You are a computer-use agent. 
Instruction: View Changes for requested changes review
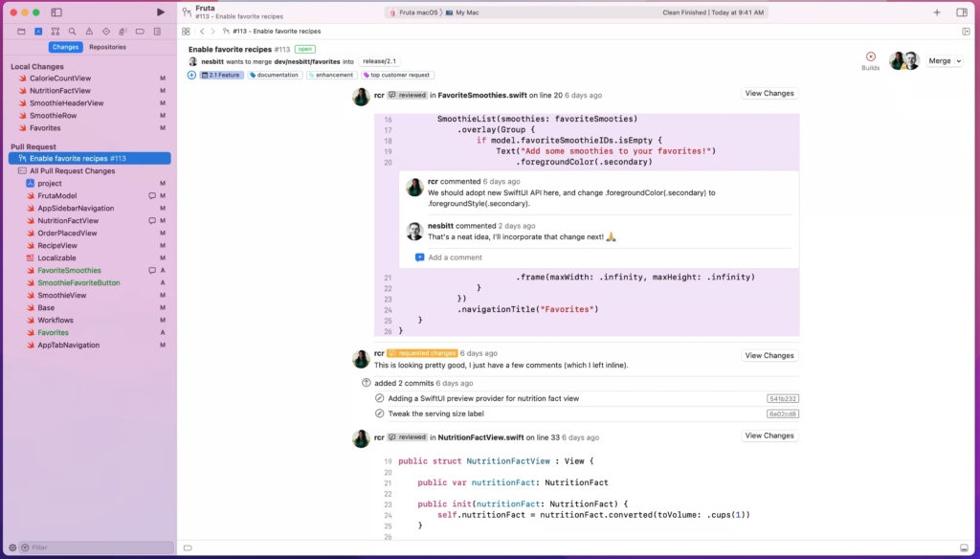pos(769,355)
